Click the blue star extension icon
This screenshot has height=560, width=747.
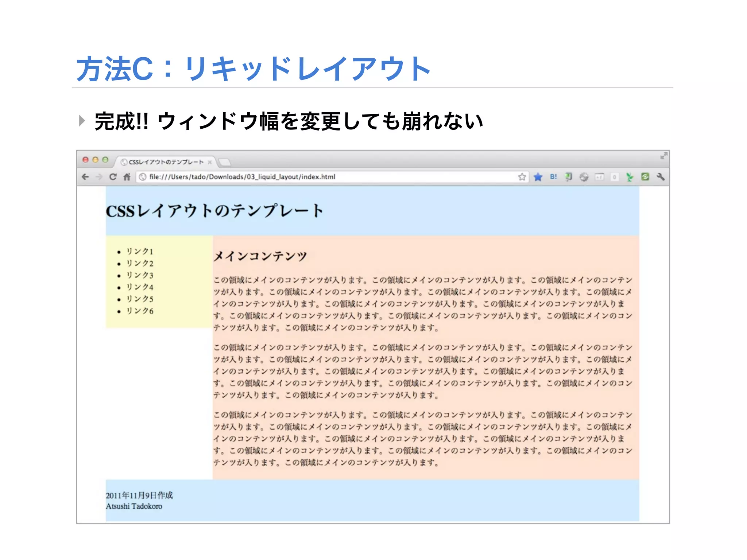[538, 177]
